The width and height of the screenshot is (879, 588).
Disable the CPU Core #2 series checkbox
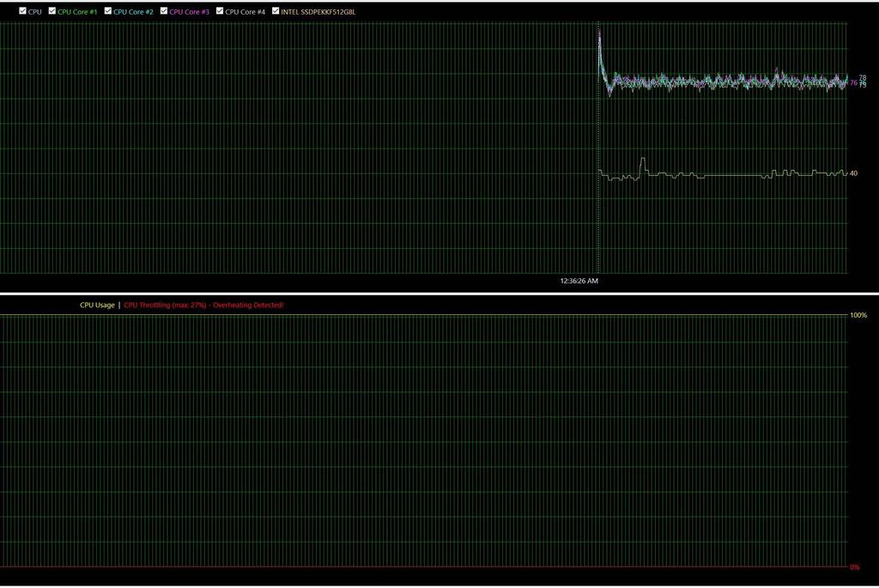tap(108, 10)
